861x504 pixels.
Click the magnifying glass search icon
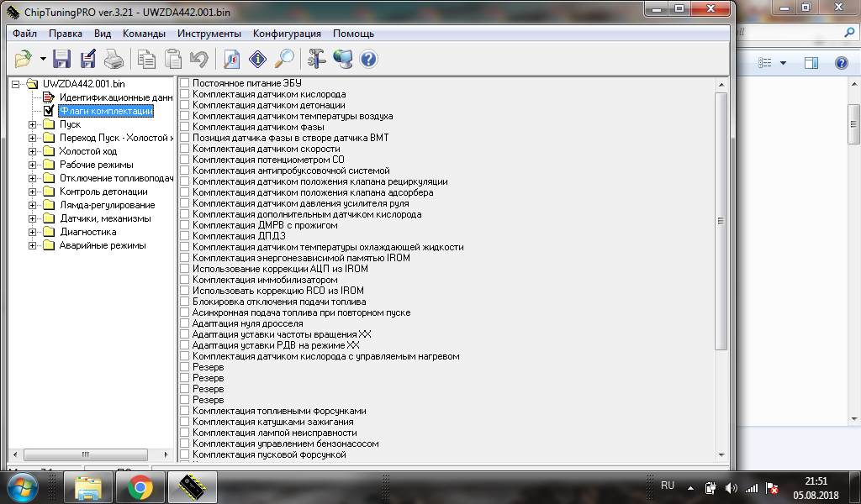tap(285, 59)
